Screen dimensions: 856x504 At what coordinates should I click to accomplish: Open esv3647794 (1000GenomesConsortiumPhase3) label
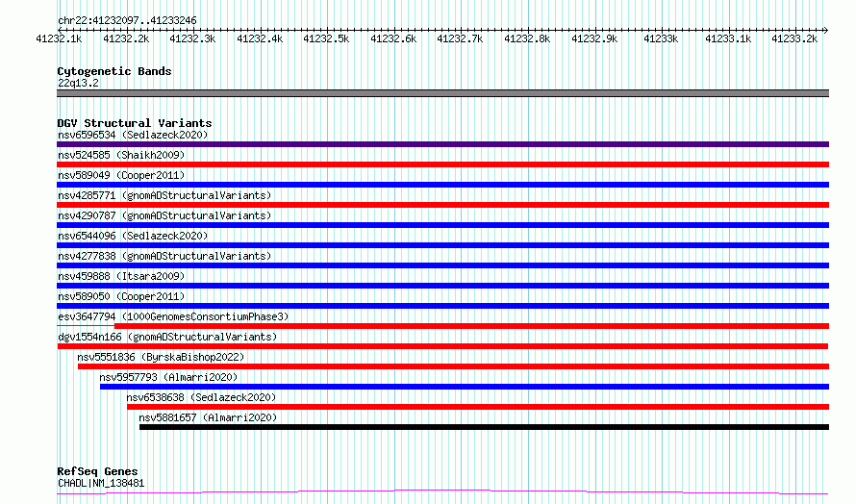pos(173,316)
